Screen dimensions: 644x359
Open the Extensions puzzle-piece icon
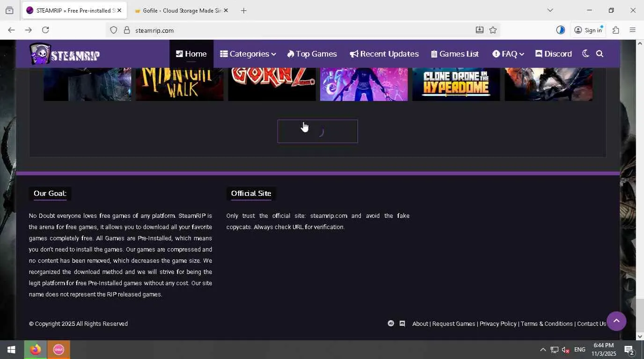tap(616, 30)
